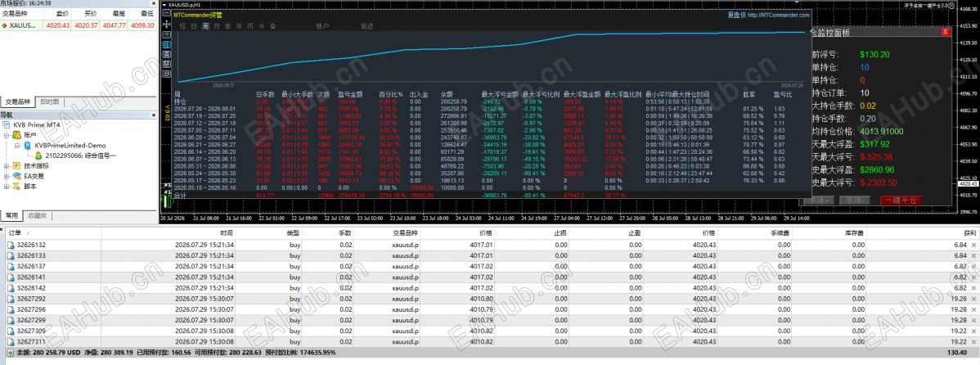Open the http://MTCommander.com link
The width and height of the screenshot is (980, 365).
[x=778, y=15]
